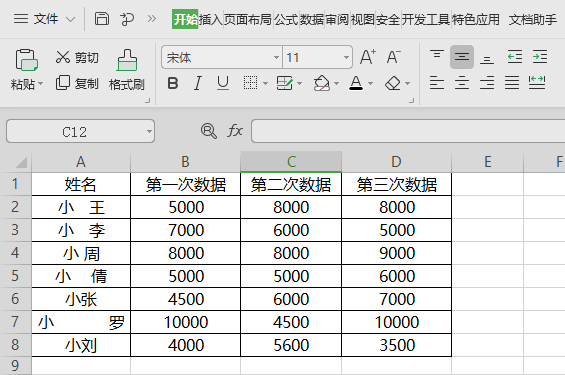This screenshot has width=565, height=375.
Task: Toggle Bold formatting
Action: pos(173,83)
